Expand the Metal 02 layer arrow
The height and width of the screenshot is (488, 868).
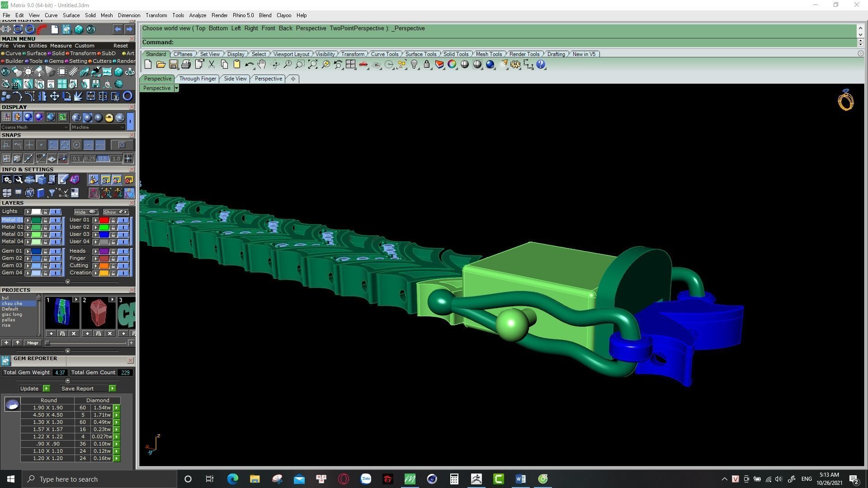[x=28, y=227]
